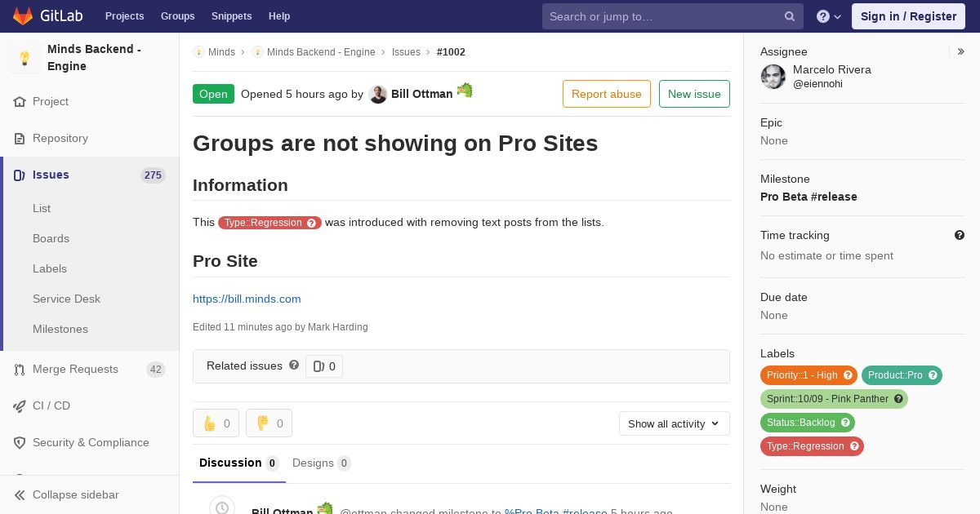Click Marcelo Rivera's assignee avatar

pos(773,77)
